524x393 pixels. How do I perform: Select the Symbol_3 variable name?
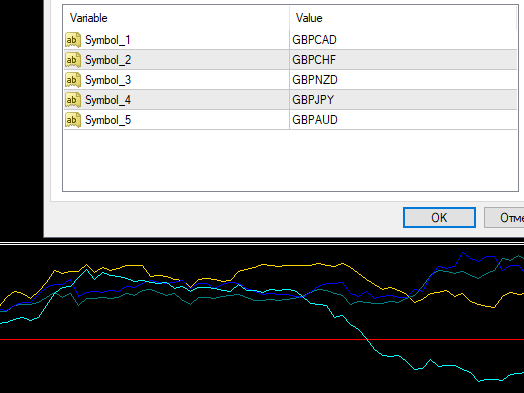pos(108,80)
